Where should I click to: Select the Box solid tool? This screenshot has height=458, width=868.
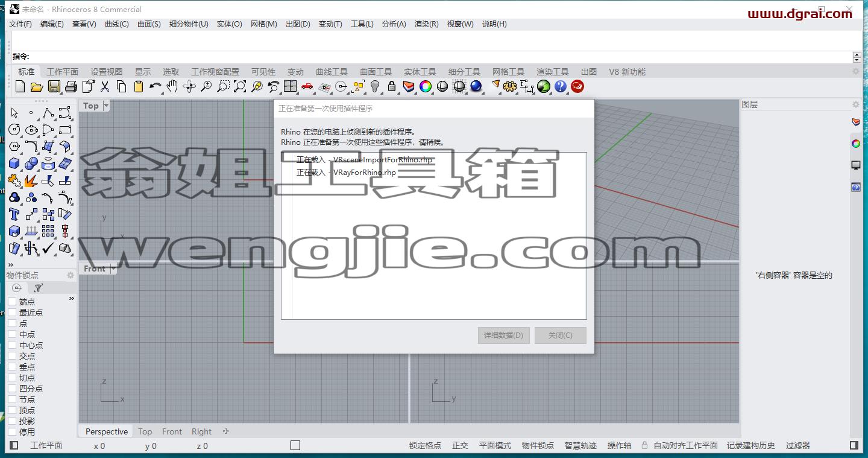click(14, 164)
